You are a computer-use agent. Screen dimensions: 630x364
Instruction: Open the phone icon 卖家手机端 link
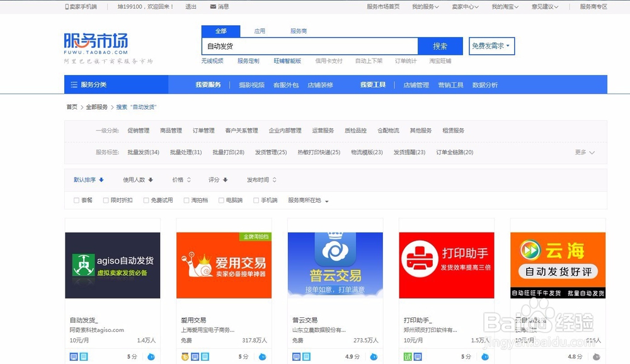pos(81,6)
